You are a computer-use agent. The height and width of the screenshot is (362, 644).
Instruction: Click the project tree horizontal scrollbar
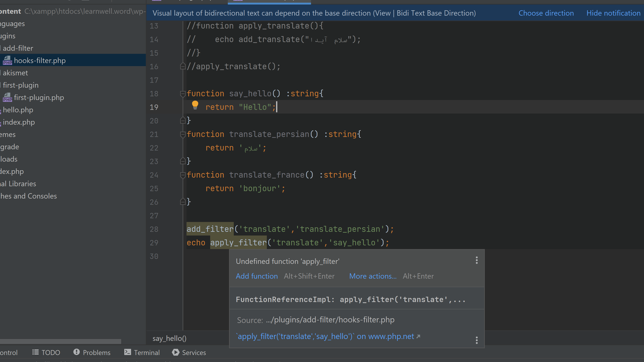[x=61, y=341]
